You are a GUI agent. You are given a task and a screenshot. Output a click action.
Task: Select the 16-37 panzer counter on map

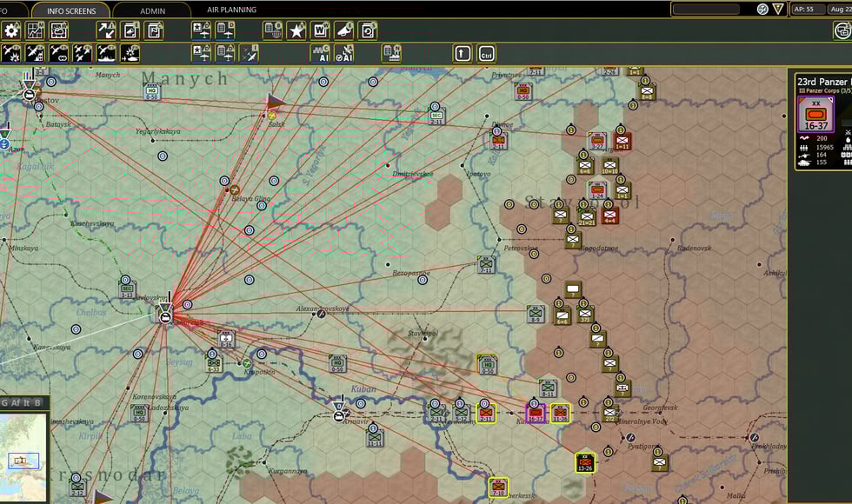pos(536,414)
